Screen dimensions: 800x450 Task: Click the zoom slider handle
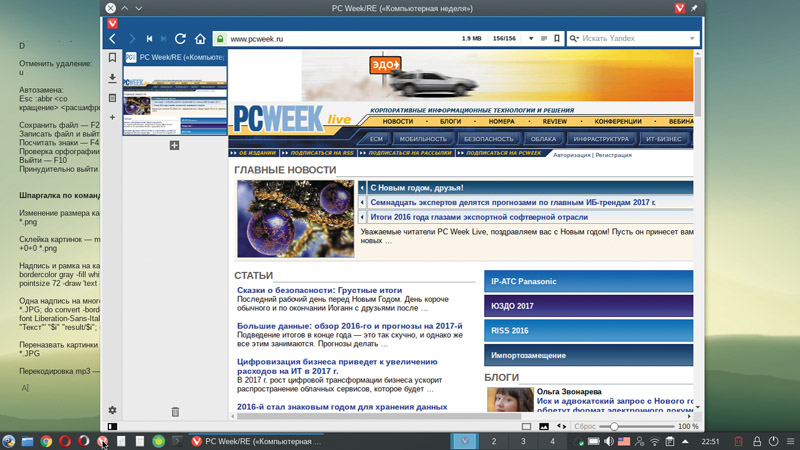click(614, 426)
